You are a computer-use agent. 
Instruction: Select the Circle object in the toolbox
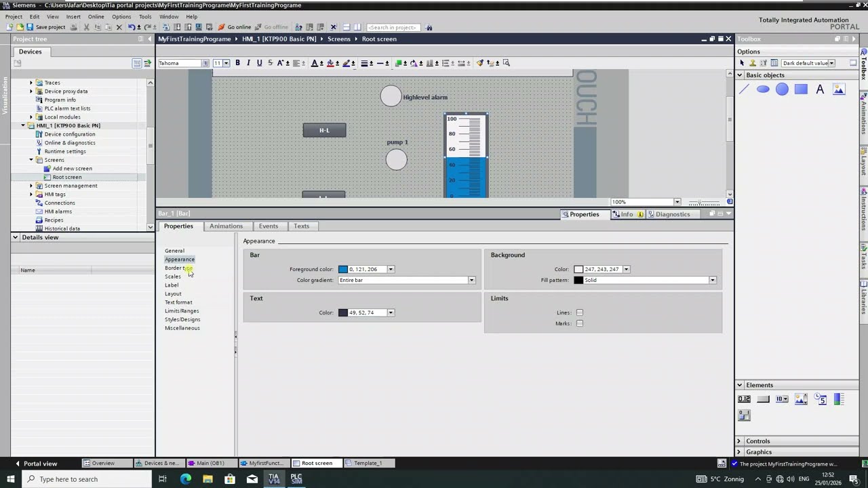point(782,89)
